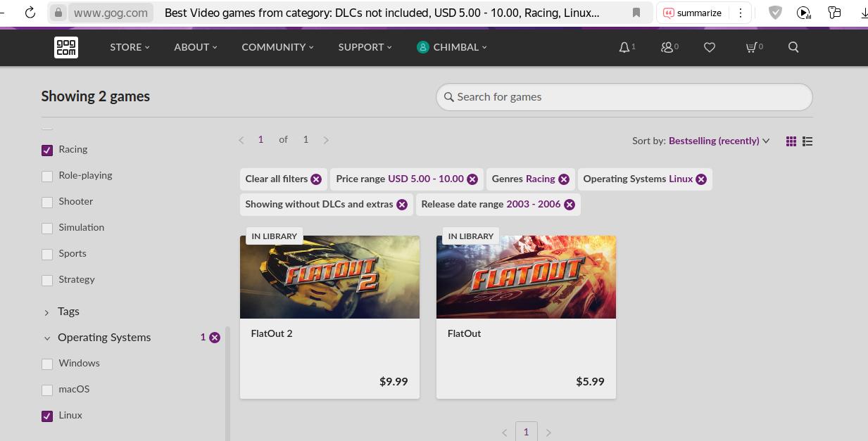This screenshot has height=441, width=868.
Task: Reload the page with browser refresh icon
Action: click(30, 13)
